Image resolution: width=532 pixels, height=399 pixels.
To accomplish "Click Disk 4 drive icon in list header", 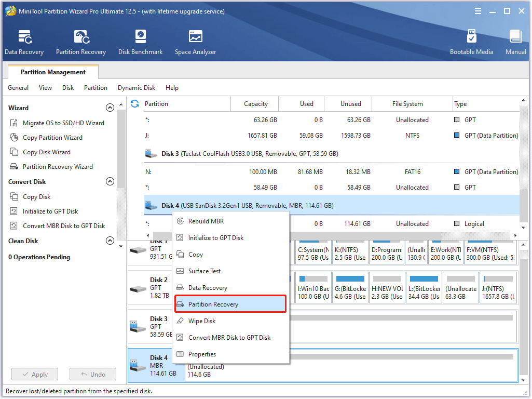I will pos(151,205).
